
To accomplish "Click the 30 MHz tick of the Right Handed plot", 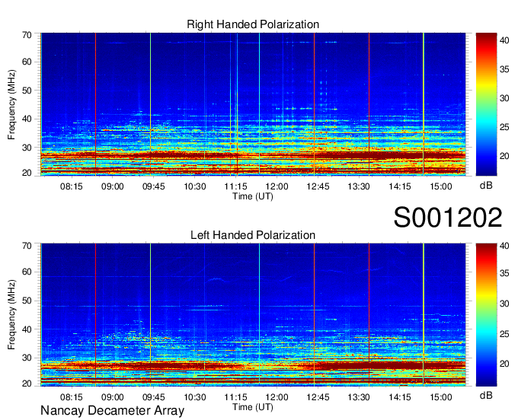I will [x=27, y=148].
